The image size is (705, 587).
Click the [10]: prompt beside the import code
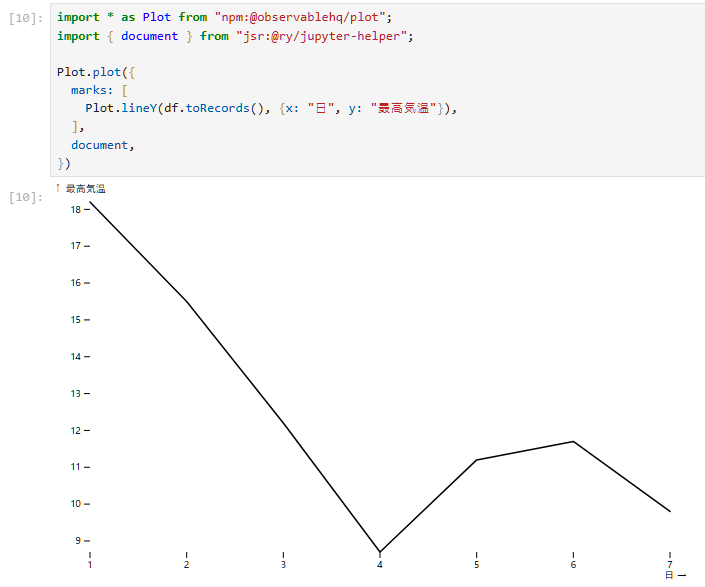tap(26, 18)
